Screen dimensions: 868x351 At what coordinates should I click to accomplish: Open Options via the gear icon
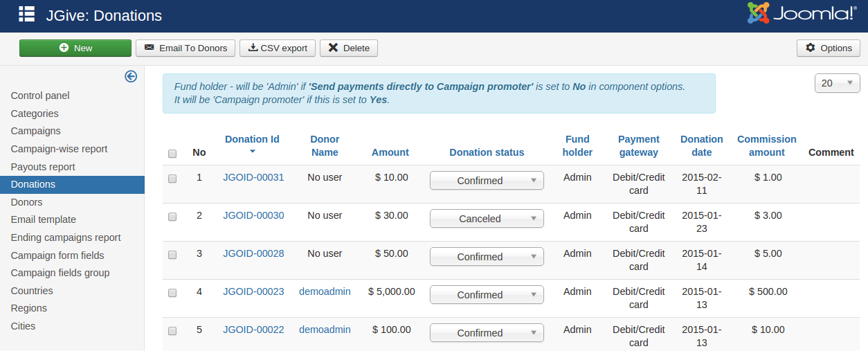[811, 48]
